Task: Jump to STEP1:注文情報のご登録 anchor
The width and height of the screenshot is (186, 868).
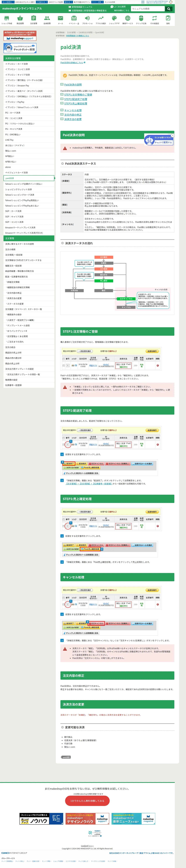Action: pos(78,95)
